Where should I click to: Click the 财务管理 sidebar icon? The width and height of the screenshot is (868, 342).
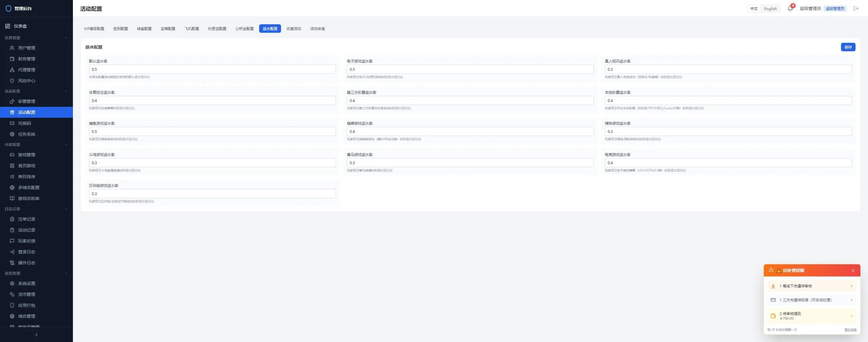tap(12, 59)
